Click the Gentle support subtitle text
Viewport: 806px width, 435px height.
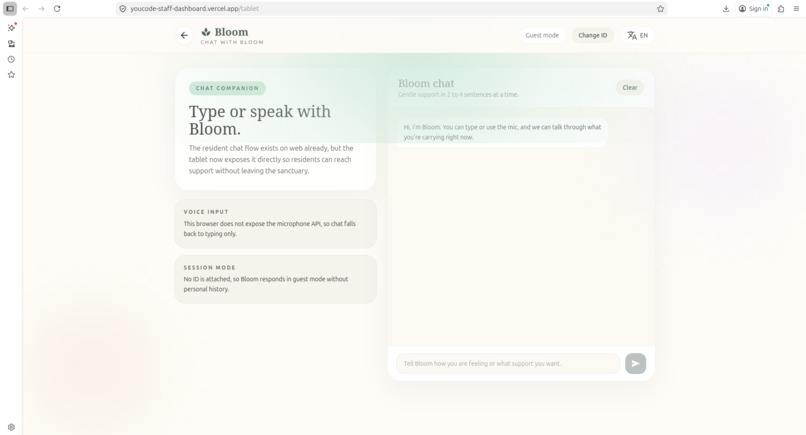coord(458,95)
